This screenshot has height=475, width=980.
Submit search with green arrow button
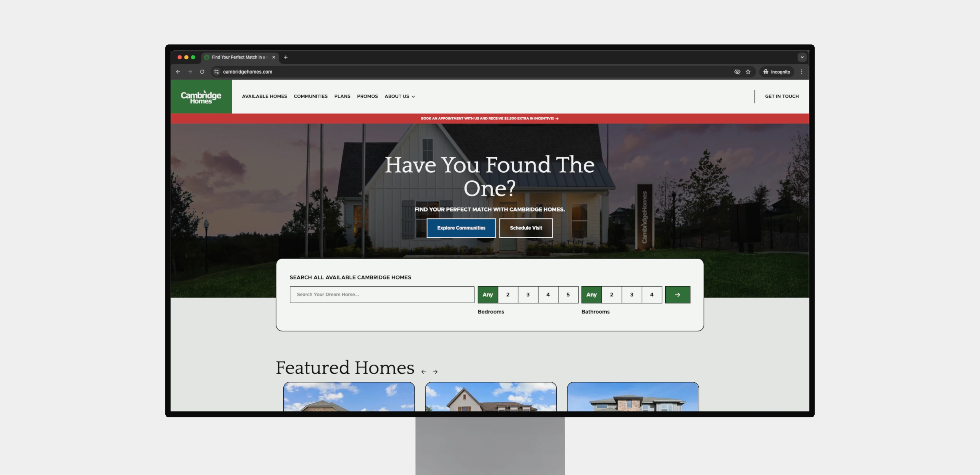[x=677, y=294]
